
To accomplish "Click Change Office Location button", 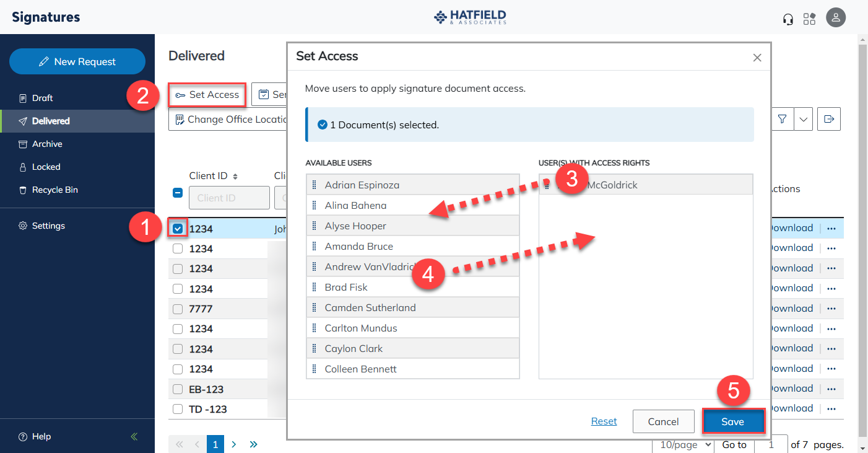I will 228,120.
